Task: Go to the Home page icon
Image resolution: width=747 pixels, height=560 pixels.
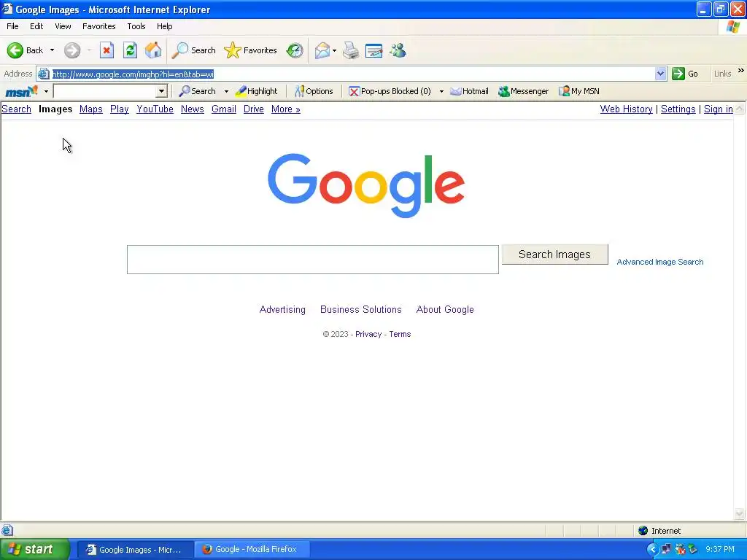Action: click(153, 50)
